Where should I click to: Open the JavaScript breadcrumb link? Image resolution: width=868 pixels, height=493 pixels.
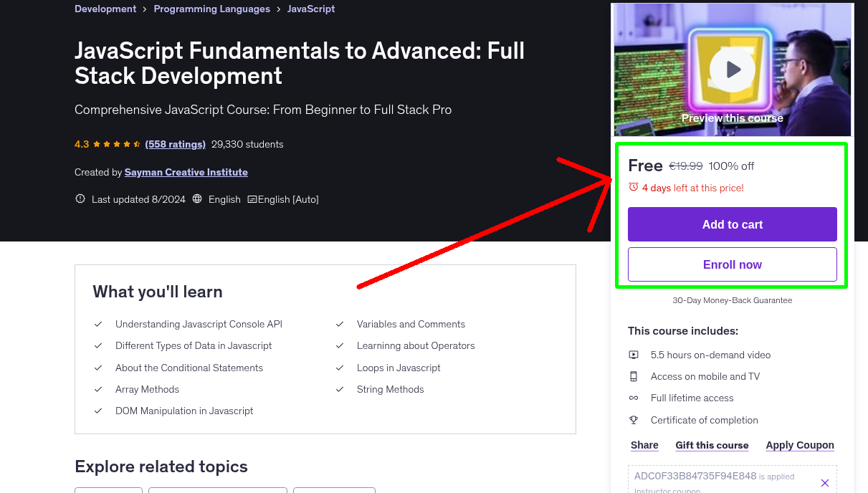[311, 9]
